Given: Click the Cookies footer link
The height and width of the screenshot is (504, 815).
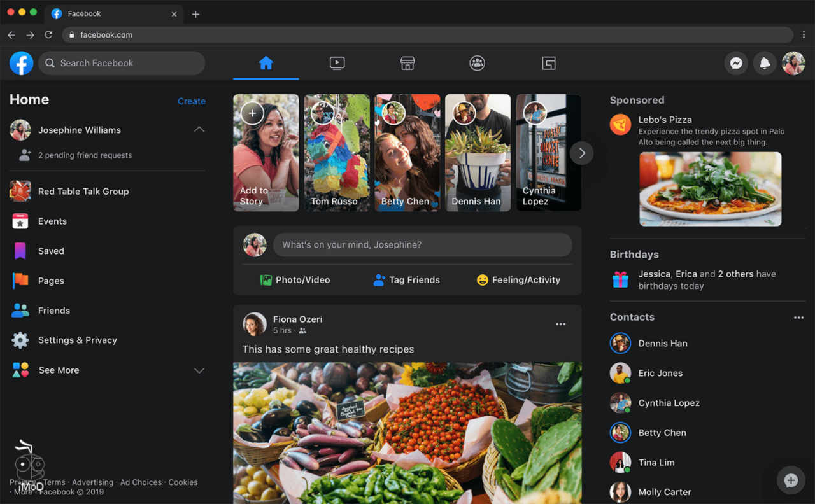Looking at the screenshot, I should tap(183, 482).
